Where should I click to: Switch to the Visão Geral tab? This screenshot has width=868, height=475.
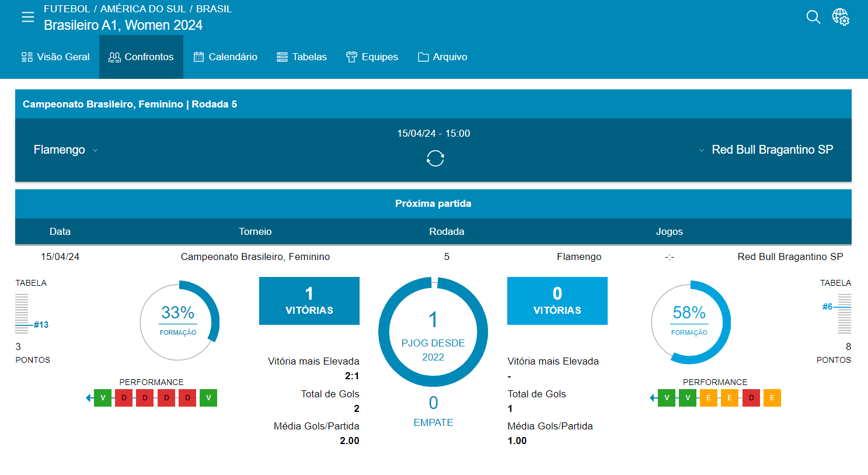click(x=55, y=57)
